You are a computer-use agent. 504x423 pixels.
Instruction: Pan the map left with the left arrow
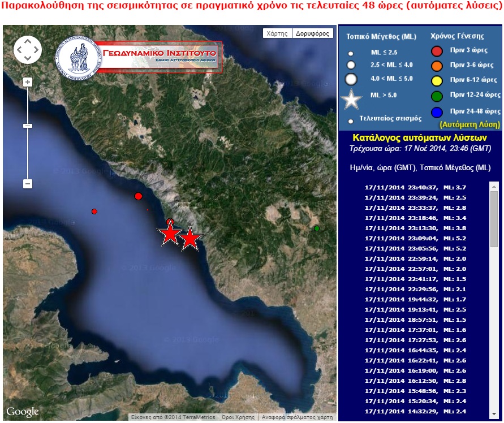pyautogui.click(x=19, y=50)
